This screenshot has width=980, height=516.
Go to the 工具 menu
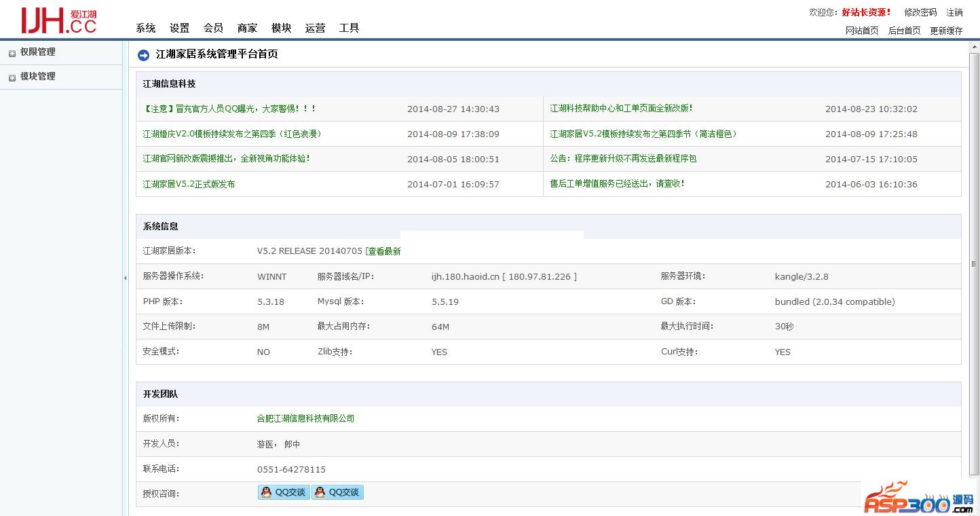coord(349,28)
